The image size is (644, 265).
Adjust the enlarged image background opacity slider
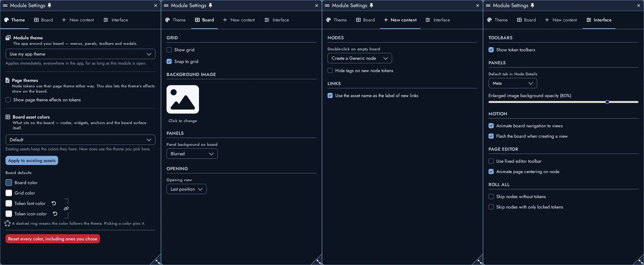[x=563, y=102]
